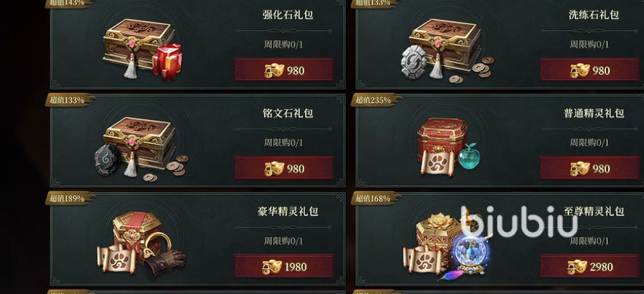This screenshot has width=644, height=294.
Task: Click the gold ingot icon on 至尊精灵礼包 price
Action: tap(578, 267)
